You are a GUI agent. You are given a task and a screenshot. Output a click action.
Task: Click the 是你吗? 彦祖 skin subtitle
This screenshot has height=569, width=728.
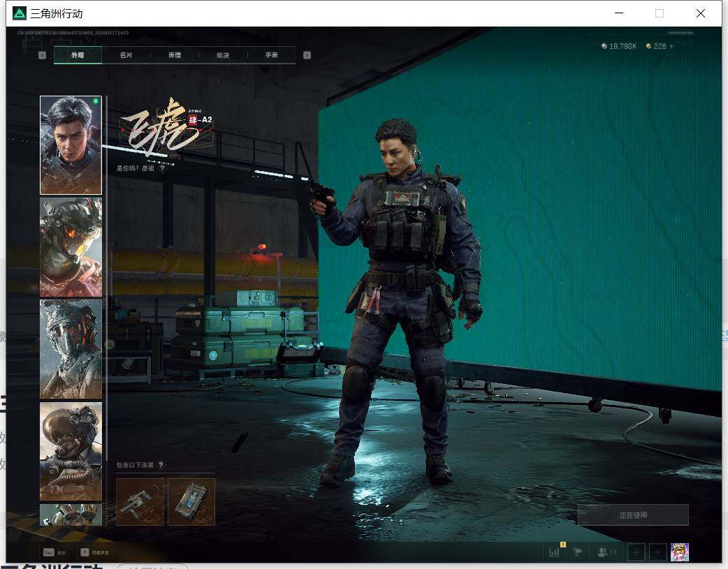[x=135, y=168]
